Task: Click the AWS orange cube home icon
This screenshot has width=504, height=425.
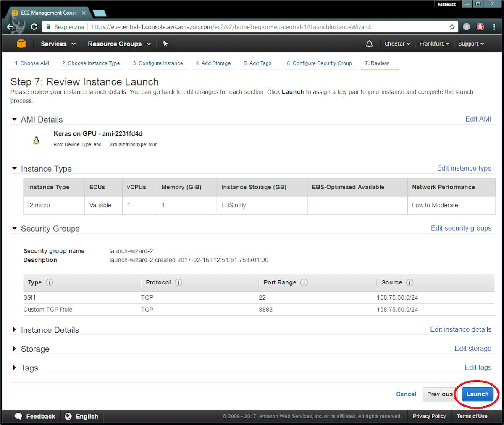Action: pyautogui.click(x=21, y=44)
